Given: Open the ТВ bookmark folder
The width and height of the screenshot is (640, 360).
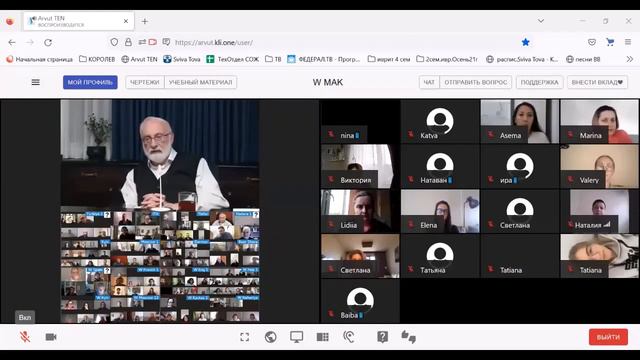Looking at the screenshot, I should coord(273,59).
